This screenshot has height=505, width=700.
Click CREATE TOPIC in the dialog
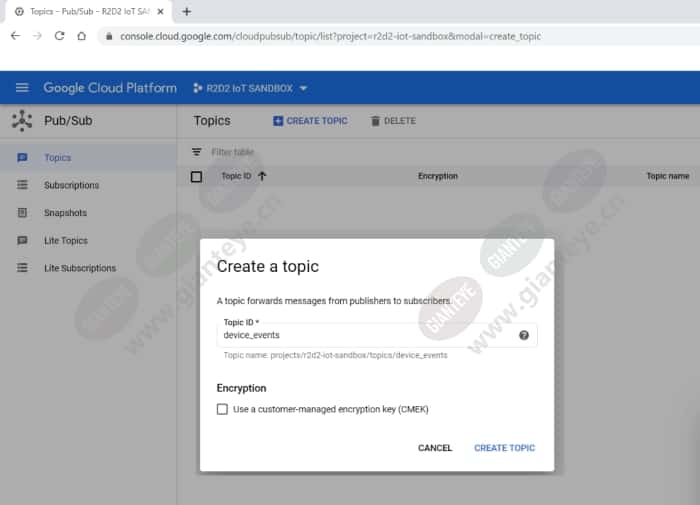[504, 448]
